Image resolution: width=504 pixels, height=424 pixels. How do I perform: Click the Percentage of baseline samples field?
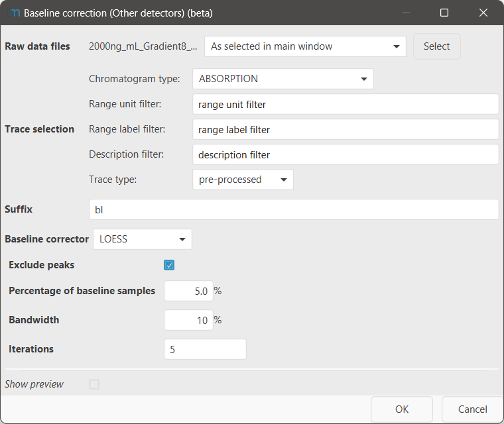pos(188,291)
